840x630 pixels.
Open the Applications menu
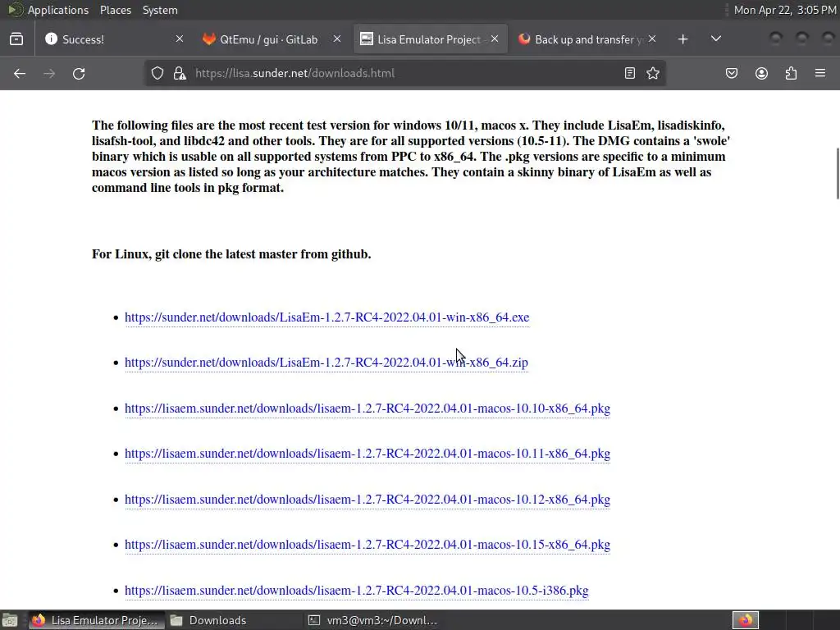pyautogui.click(x=58, y=10)
